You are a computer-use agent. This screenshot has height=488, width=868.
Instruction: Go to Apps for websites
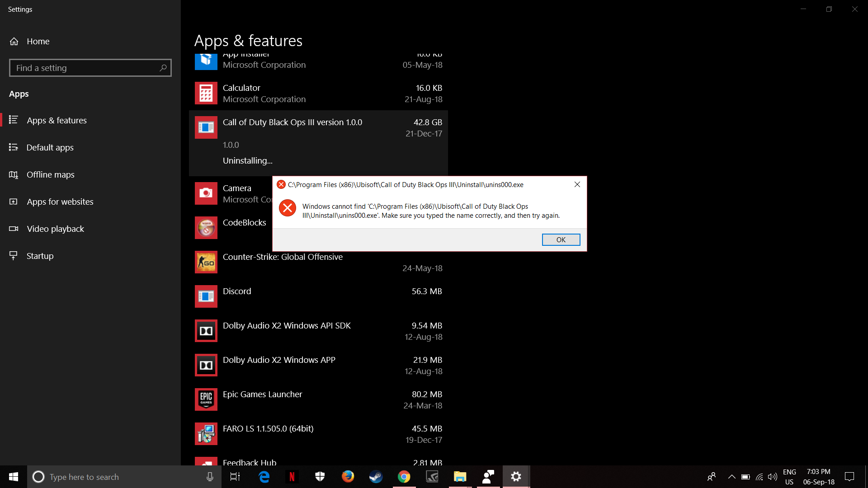(x=60, y=202)
